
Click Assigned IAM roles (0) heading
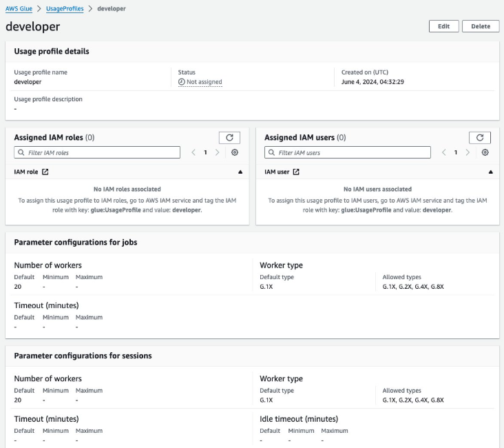point(54,138)
